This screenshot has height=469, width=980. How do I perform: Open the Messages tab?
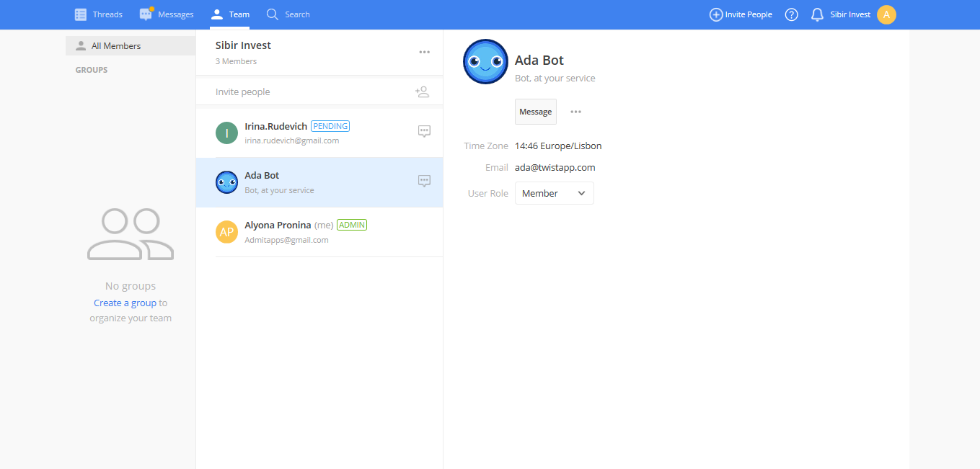(167, 14)
